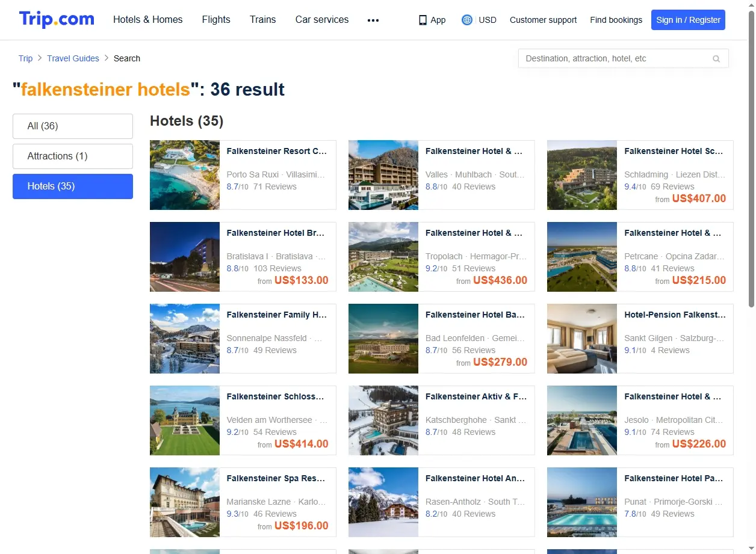Click Falkensteiner Hotel An... title

[x=475, y=479]
